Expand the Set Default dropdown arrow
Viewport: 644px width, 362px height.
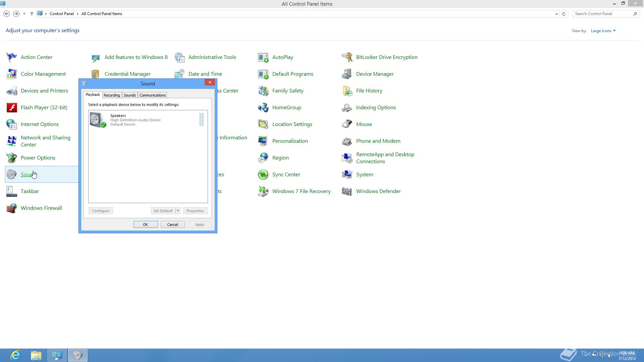pos(178,211)
